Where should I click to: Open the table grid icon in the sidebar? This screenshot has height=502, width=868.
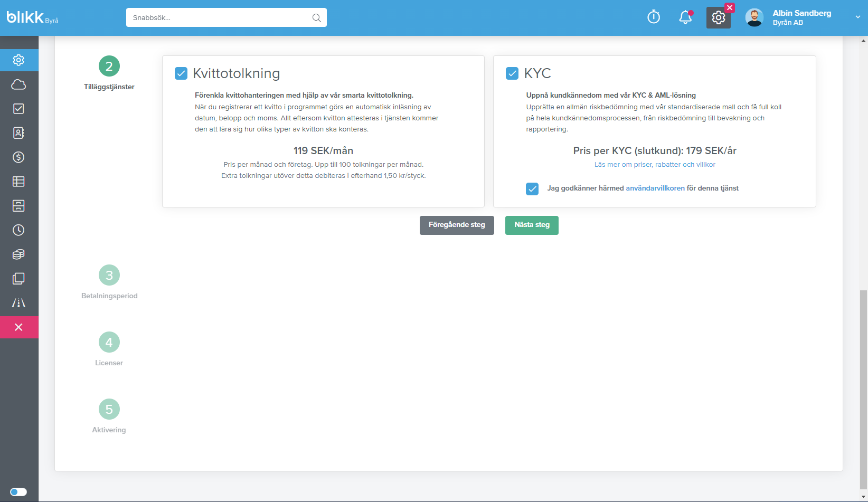pyautogui.click(x=18, y=182)
